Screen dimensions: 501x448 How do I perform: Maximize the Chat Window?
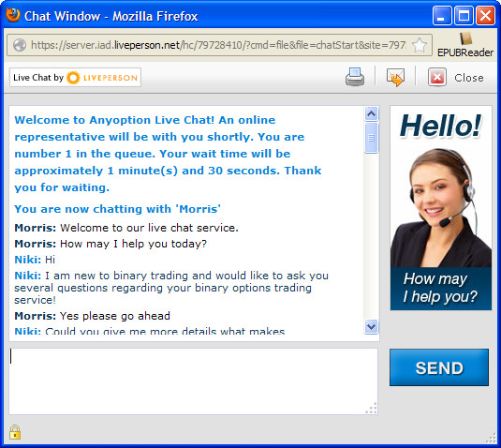464,15
